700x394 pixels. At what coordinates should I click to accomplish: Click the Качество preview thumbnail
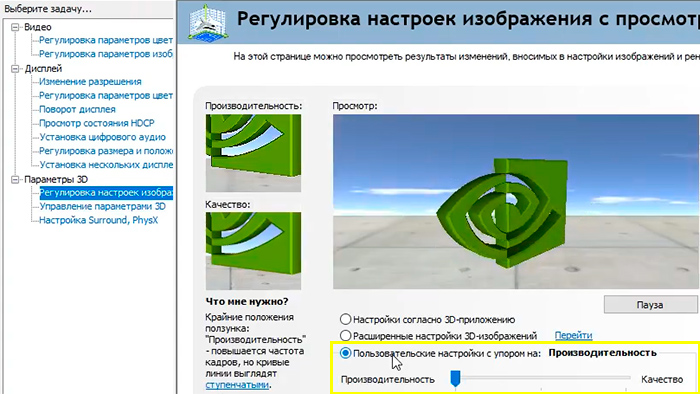coord(253,251)
